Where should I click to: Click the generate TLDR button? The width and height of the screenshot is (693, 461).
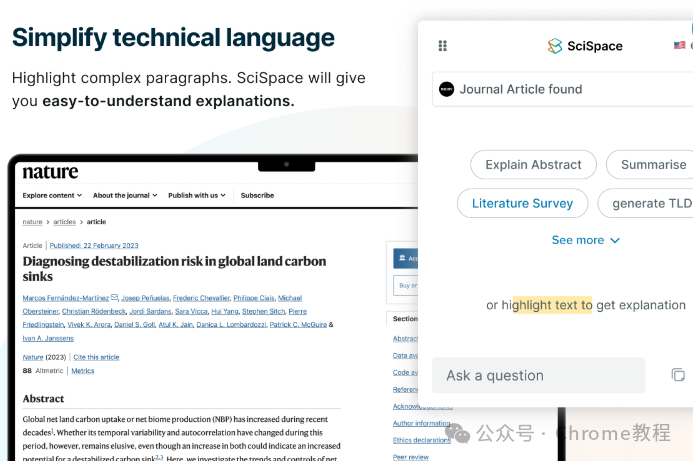point(646,203)
